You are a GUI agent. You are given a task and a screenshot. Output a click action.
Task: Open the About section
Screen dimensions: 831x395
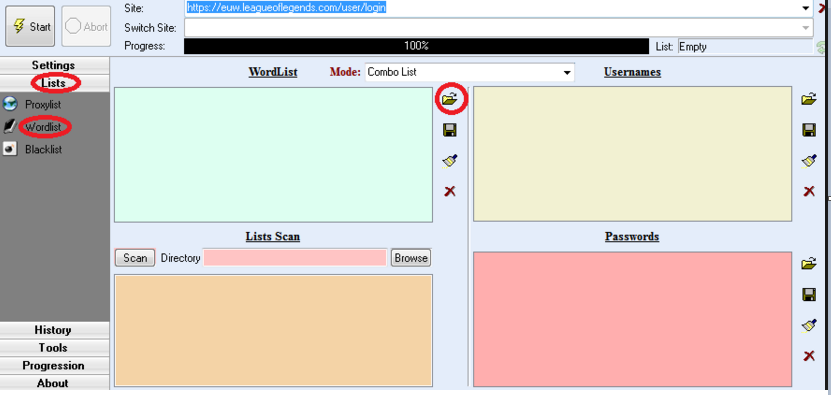point(54,383)
